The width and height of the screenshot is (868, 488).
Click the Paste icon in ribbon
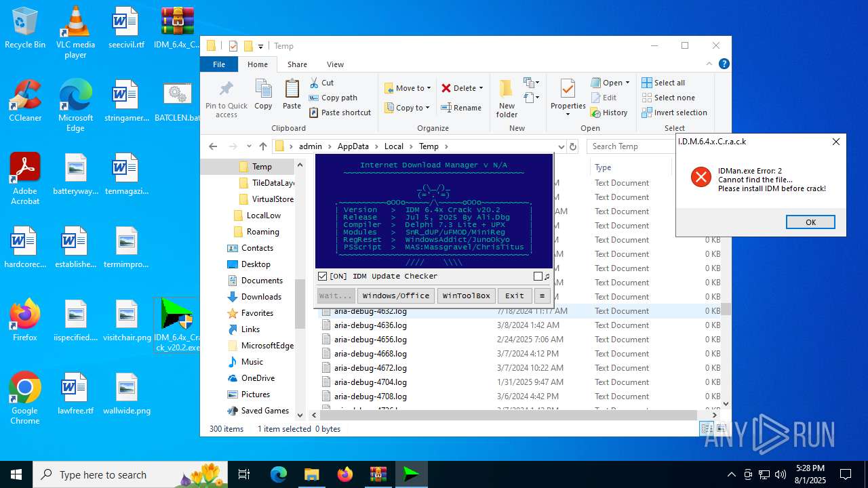(292, 94)
